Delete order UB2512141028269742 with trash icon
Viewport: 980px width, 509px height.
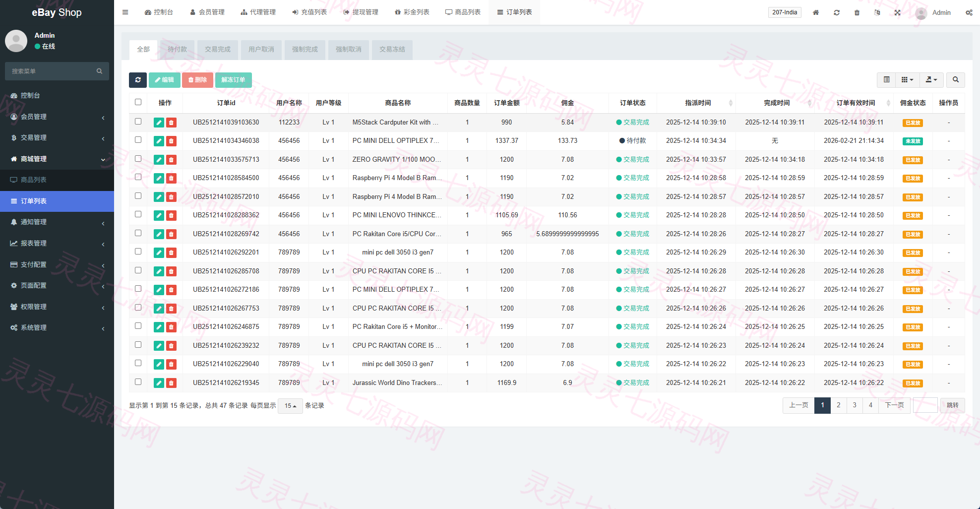pyautogui.click(x=171, y=234)
